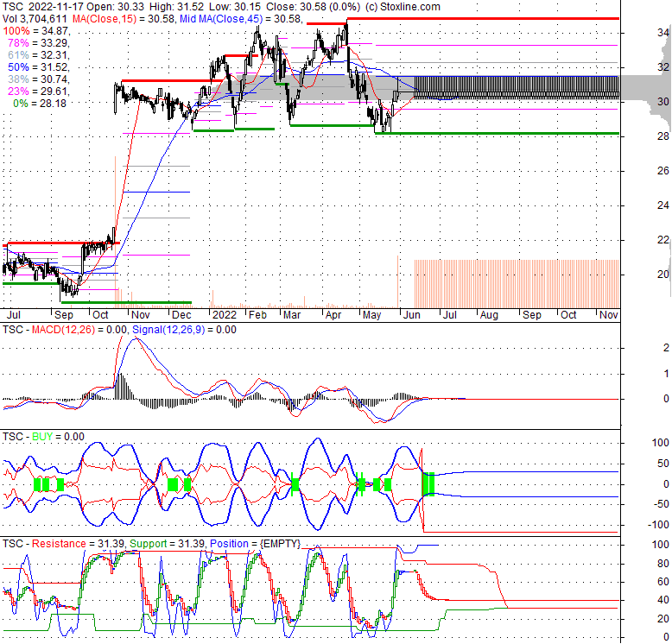Click the 'Dec' label on the time axis

[181, 315]
